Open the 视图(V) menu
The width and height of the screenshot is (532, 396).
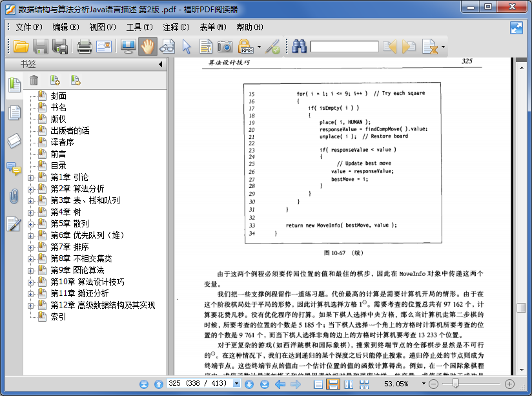point(103,27)
